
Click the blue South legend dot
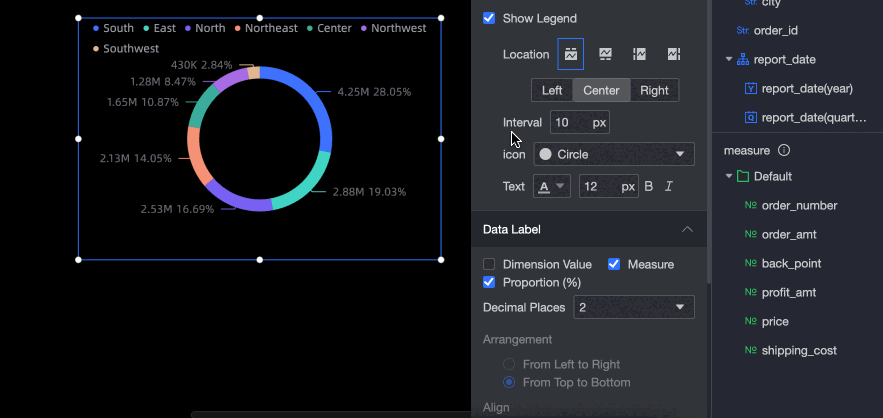pyautogui.click(x=96, y=28)
